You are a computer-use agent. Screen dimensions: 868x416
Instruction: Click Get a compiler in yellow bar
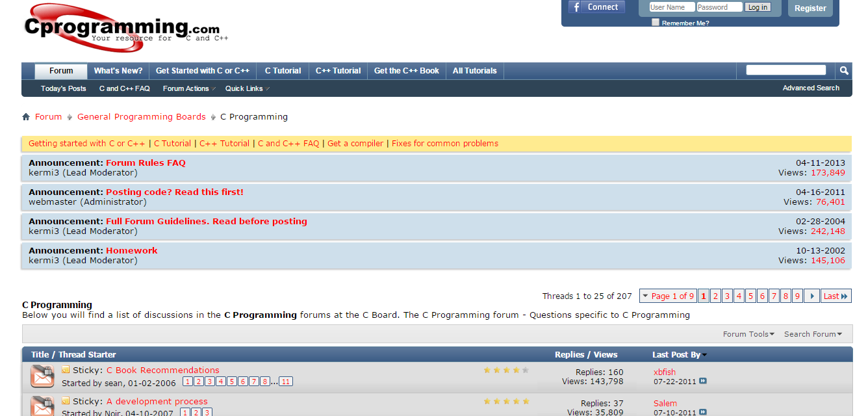pos(355,144)
